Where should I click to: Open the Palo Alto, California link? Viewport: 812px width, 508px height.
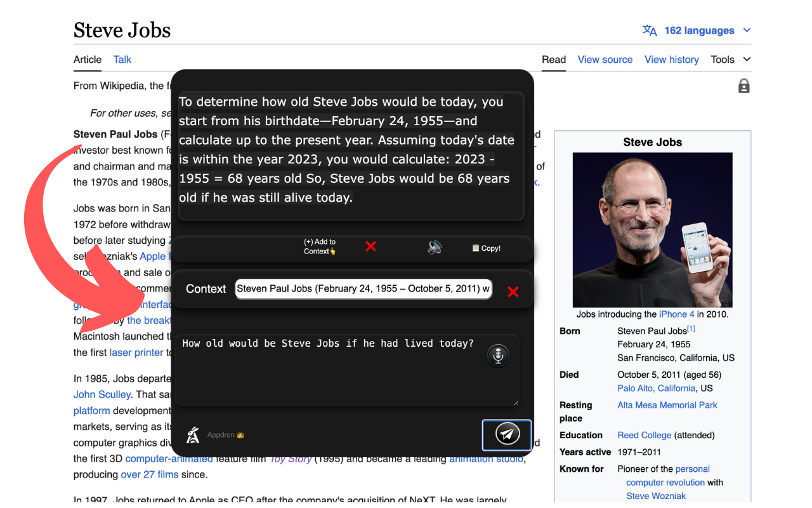[657, 388]
